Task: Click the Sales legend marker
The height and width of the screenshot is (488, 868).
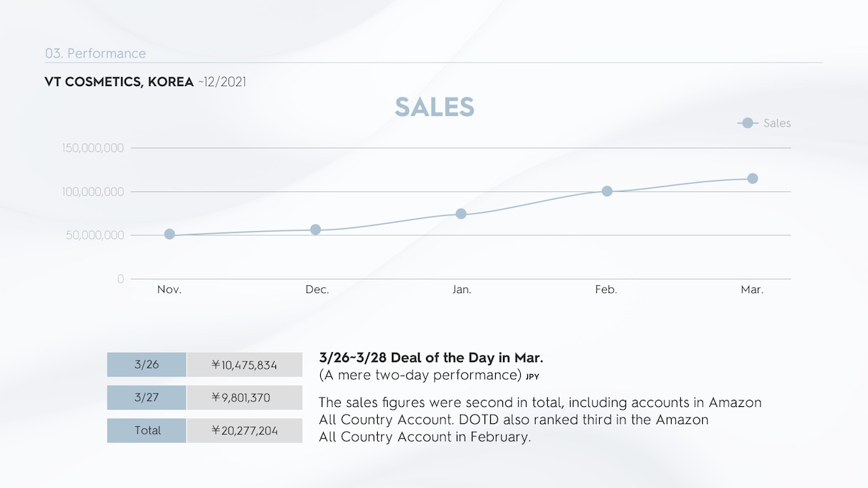Action: (x=747, y=123)
